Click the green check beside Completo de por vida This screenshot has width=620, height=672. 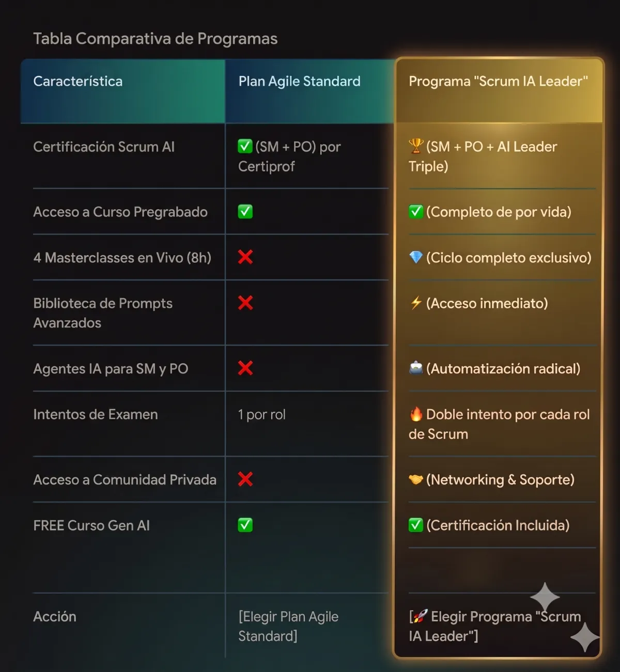pyautogui.click(x=416, y=211)
